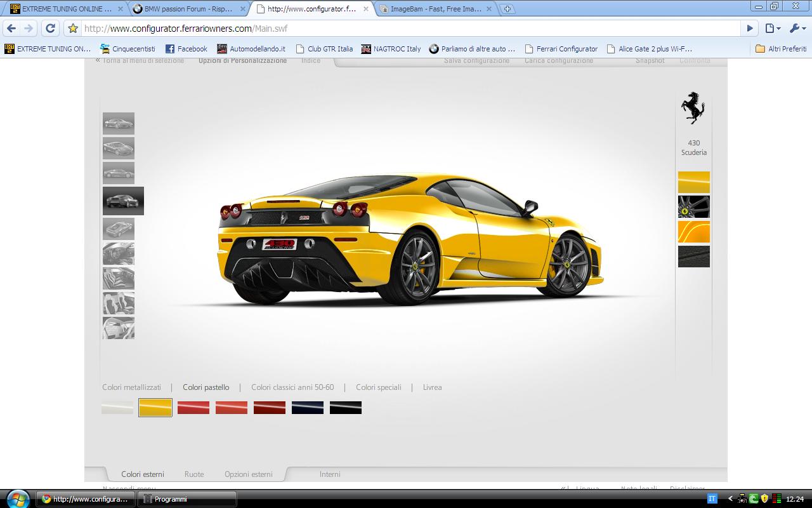This screenshot has height=508, width=812.
Task: Select first car view thumbnail
Action: (x=119, y=123)
